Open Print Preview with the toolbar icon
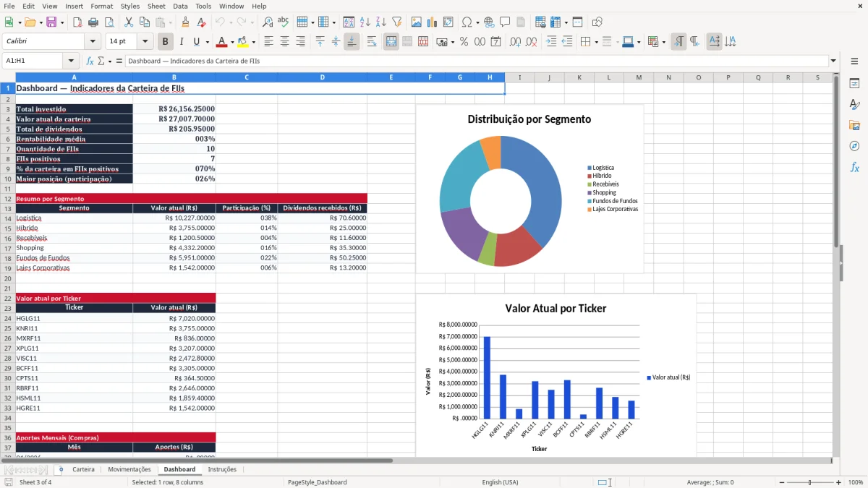The width and height of the screenshot is (868, 488). (x=109, y=22)
